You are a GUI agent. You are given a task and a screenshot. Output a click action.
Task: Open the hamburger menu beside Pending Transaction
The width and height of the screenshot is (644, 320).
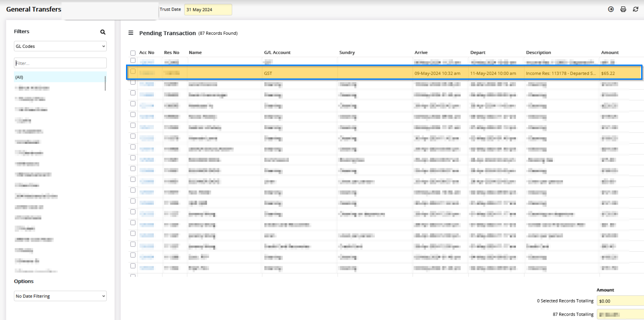131,33
